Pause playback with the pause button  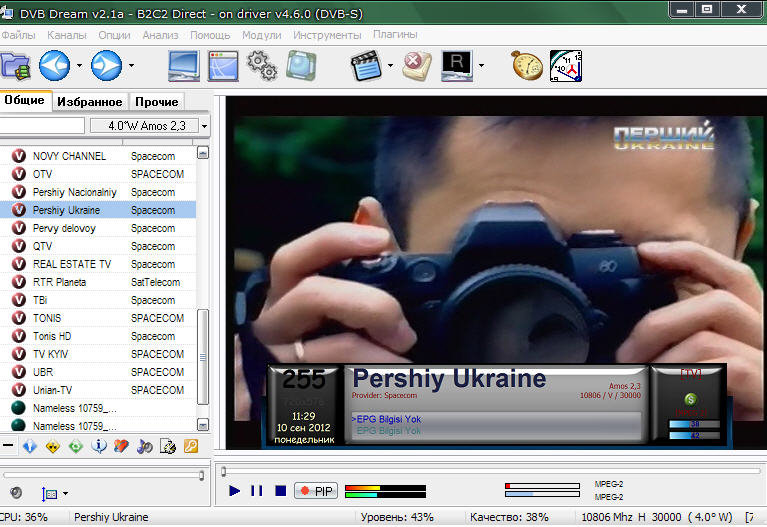(257, 490)
